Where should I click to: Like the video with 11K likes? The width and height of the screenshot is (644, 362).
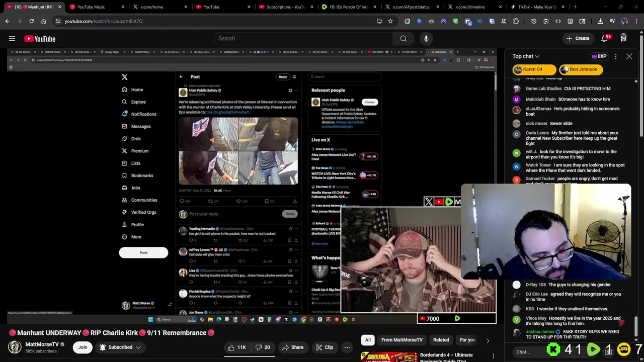click(x=237, y=347)
